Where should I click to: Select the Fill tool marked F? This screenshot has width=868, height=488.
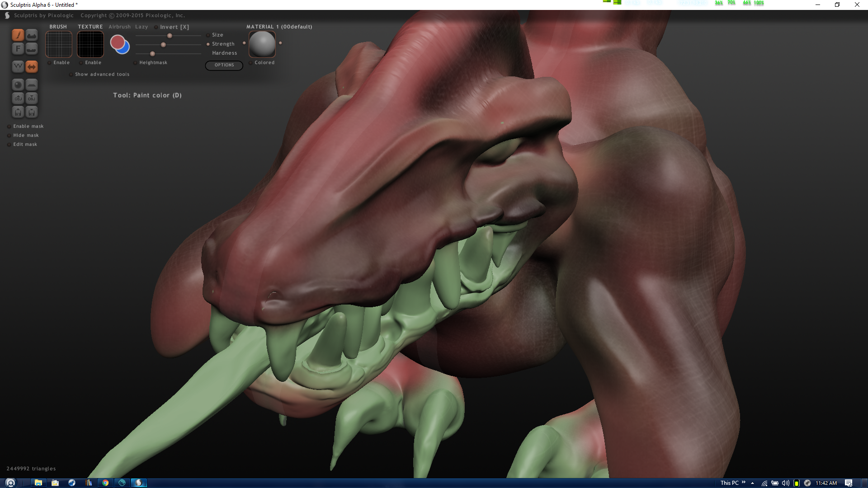tap(18, 48)
